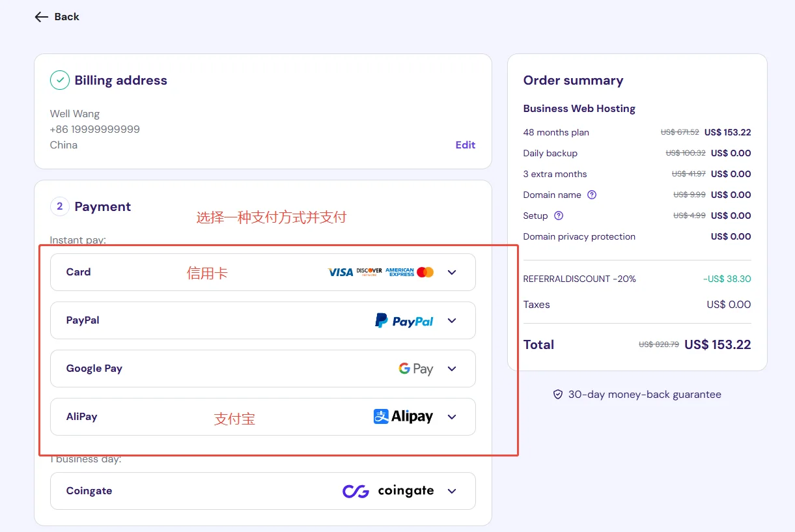Click the struck-through US$ 9.99 price
This screenshot has width=795, height=532.
coord(690,195)
